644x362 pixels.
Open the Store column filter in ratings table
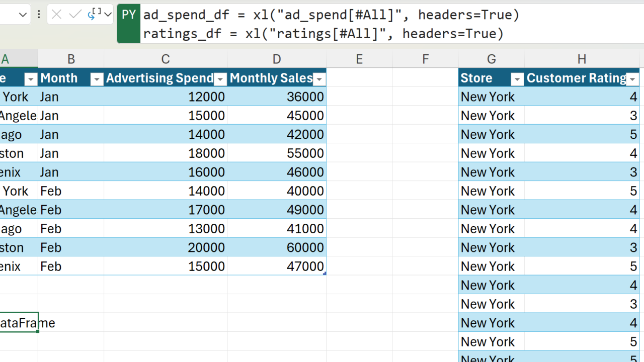[517, 79]
